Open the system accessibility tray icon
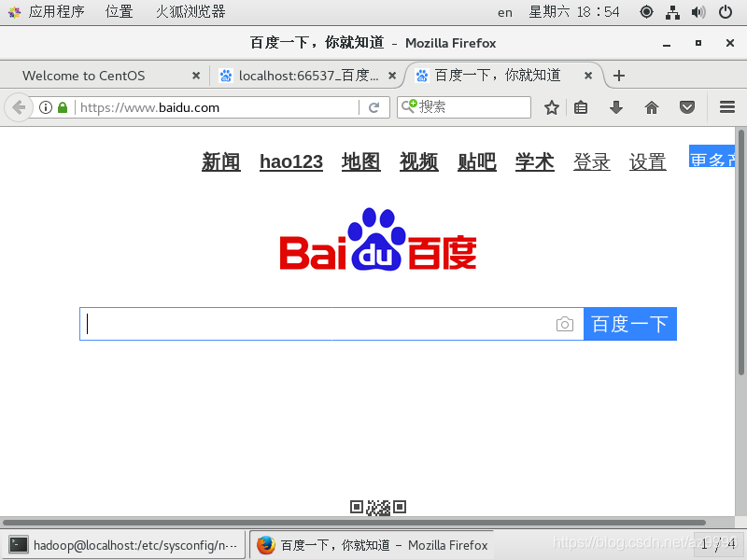Screen dimensions: 747x560 tap(646, 12)
